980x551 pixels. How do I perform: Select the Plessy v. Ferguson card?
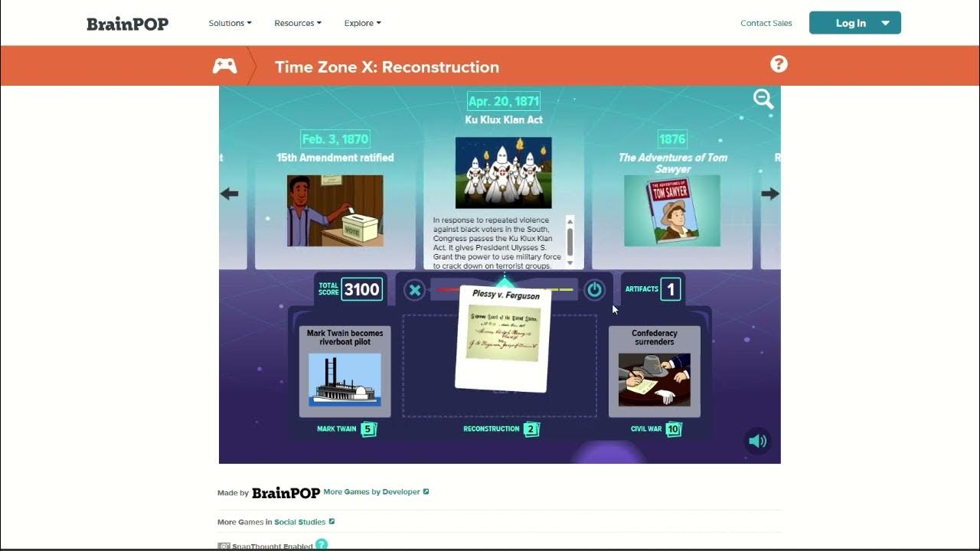pyautogui.click(x=503, y=337)
